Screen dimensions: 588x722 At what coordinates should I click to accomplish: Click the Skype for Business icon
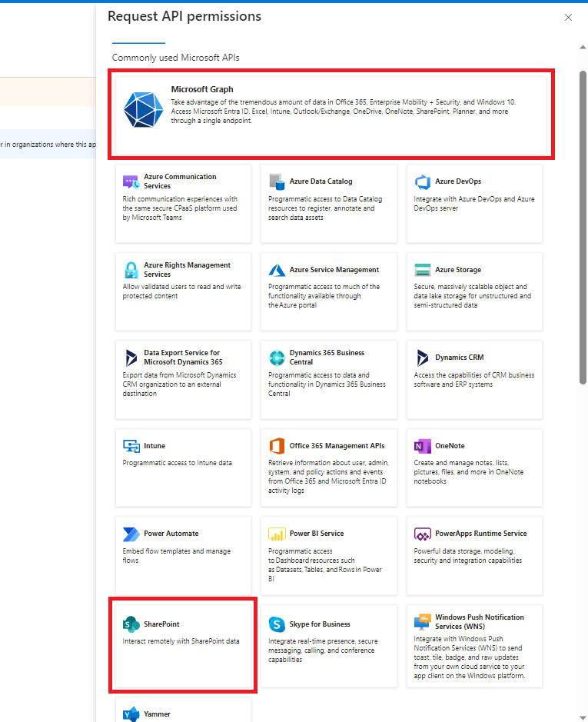(x=277, y=624)
